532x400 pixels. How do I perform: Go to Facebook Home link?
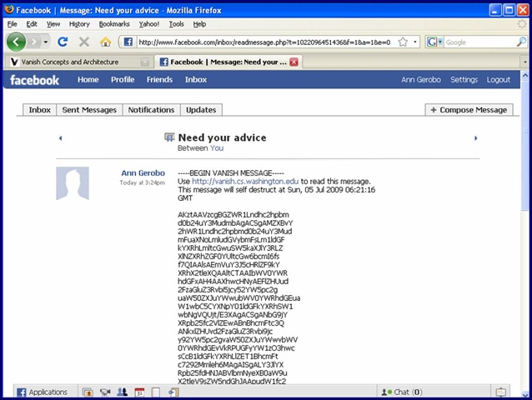(x=88, y=80)
